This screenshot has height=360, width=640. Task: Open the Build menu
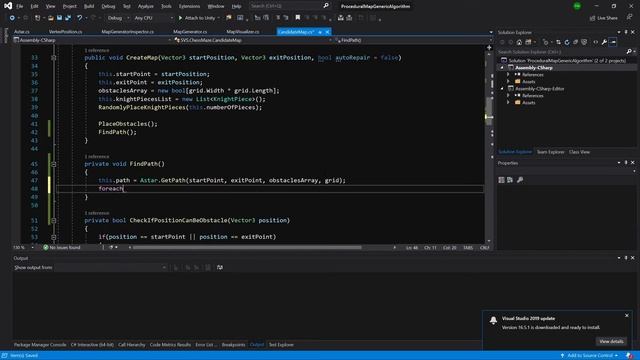(89, 6)
